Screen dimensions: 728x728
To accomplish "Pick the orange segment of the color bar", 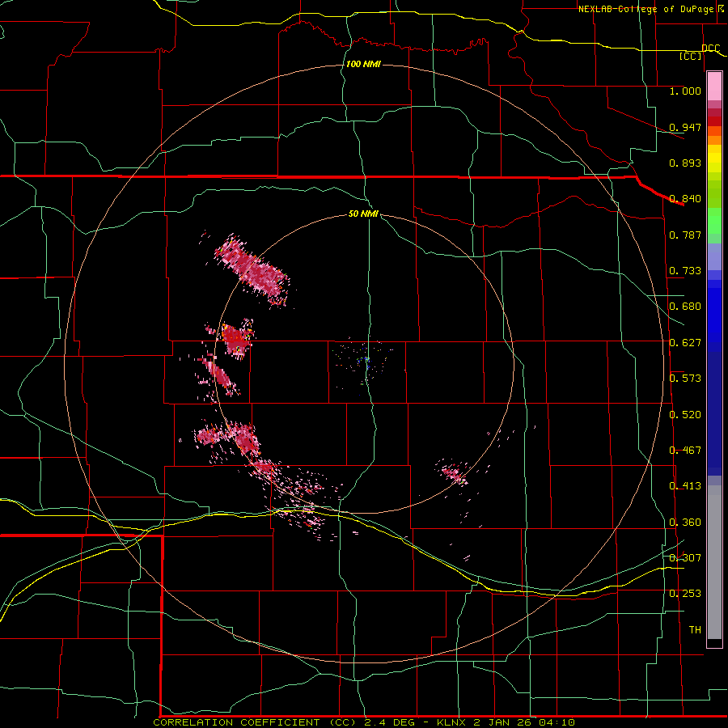I will point(714,140).
